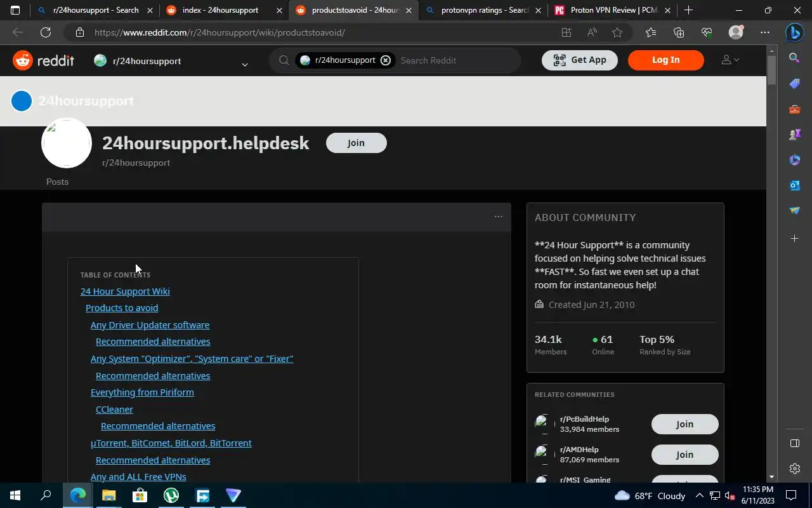
Task: Open µTorrent, BitComet, BitLord, BitTorrent link
Action: [x=171, y=443]
